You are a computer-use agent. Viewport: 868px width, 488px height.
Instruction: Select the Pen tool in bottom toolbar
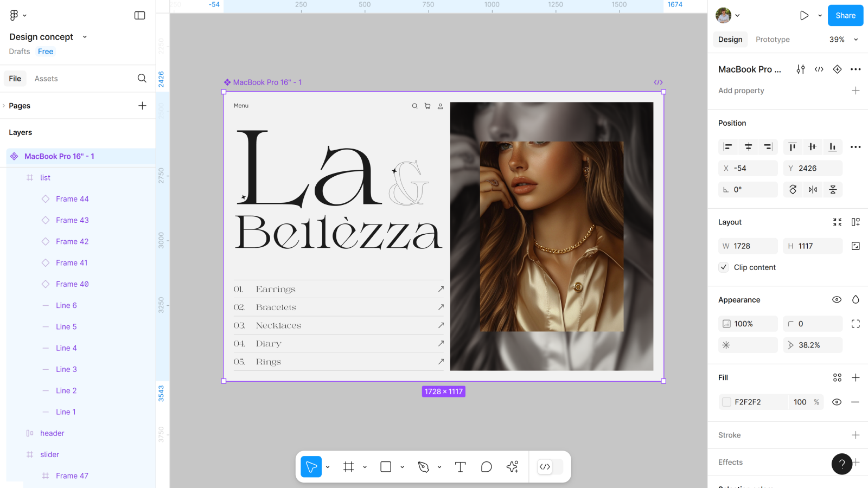tap(423, 467)
